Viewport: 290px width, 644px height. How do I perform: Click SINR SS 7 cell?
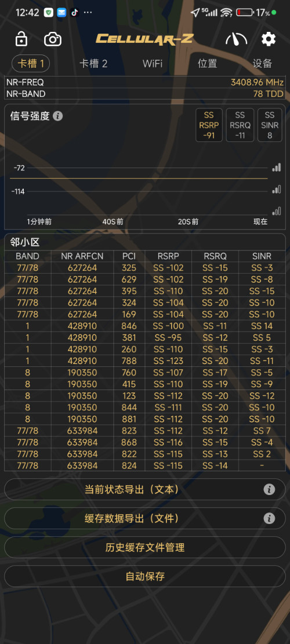point(262,431)
